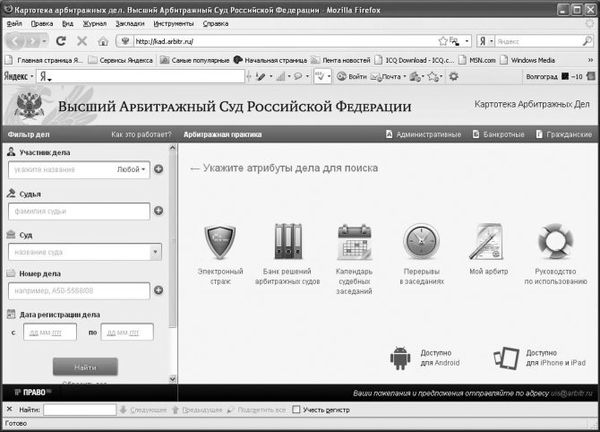Select the Банкротные tab
600x432 pixels.
[496, 134]
